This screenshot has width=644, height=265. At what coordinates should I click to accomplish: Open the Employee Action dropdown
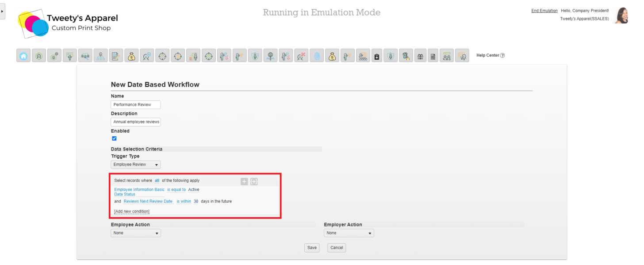[x=136, y=233]
